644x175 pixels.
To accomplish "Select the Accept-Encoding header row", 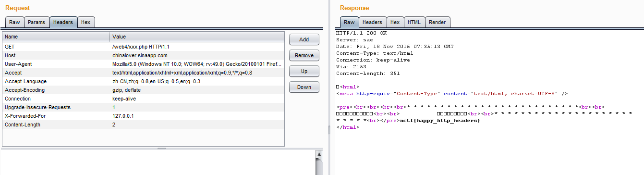I will 143,90.
